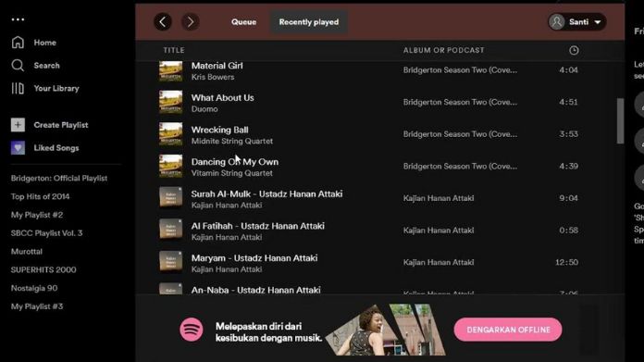Open the three-dot menu at top left
Screen dimensions: 644x362
tap(18, 19)
